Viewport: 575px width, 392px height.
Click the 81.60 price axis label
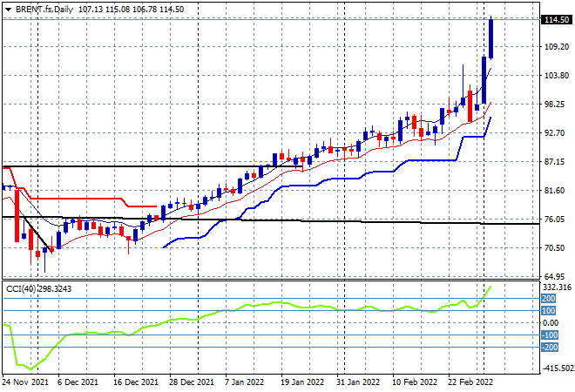click(554, 190)
